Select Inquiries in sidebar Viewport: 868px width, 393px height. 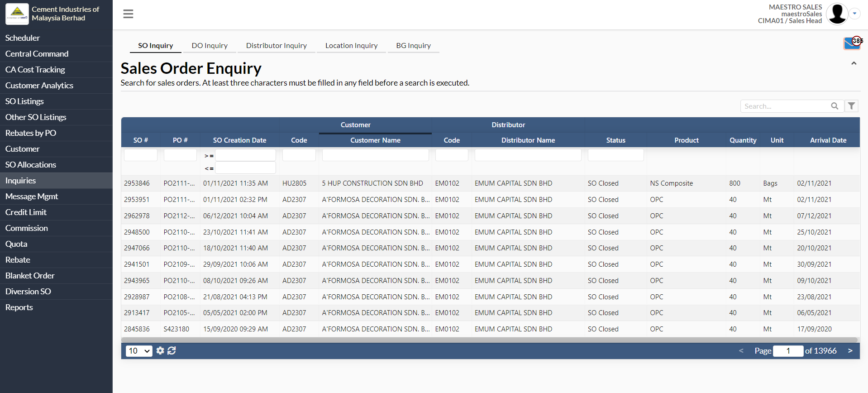[x=56, y=181]
